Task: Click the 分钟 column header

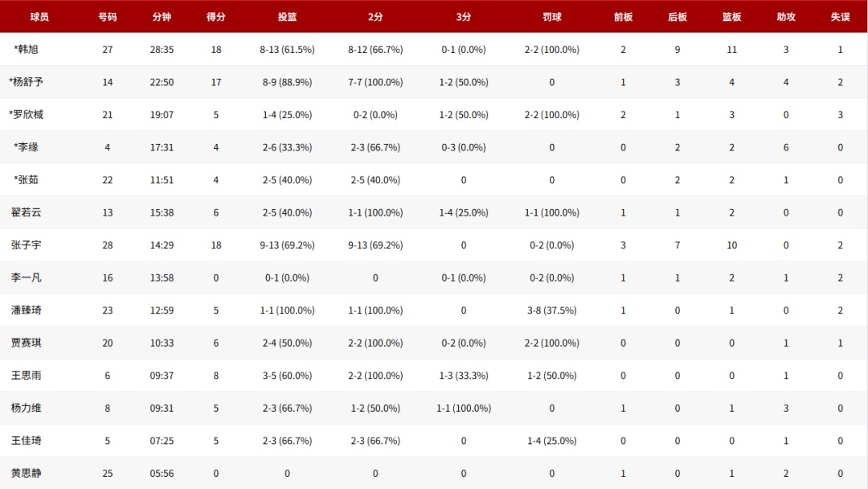Action: (162, 17)
